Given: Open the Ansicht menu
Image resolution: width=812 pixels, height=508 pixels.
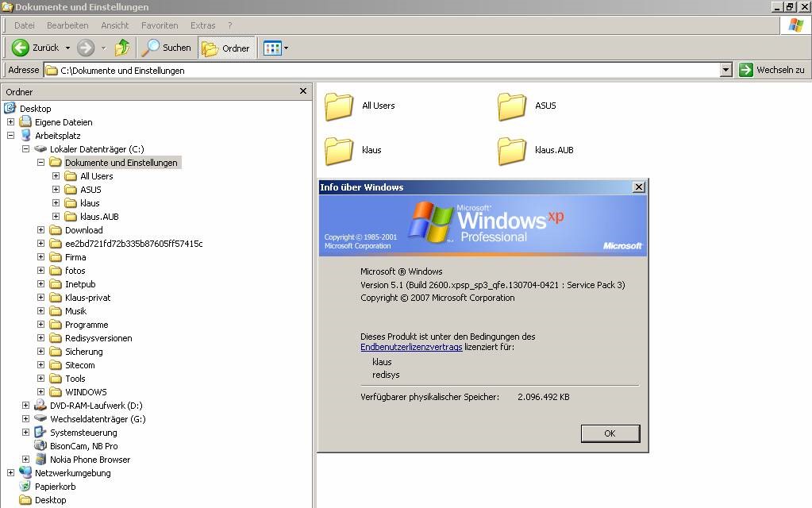Looking at the screenshot, I should click(115, 25).
